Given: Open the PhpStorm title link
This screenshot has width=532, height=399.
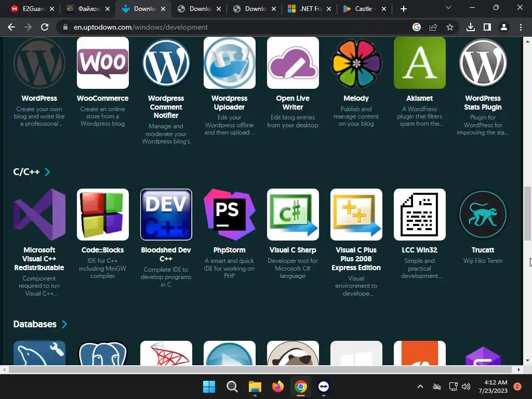Looking at the screenshot, I should (x=229, y=250).
